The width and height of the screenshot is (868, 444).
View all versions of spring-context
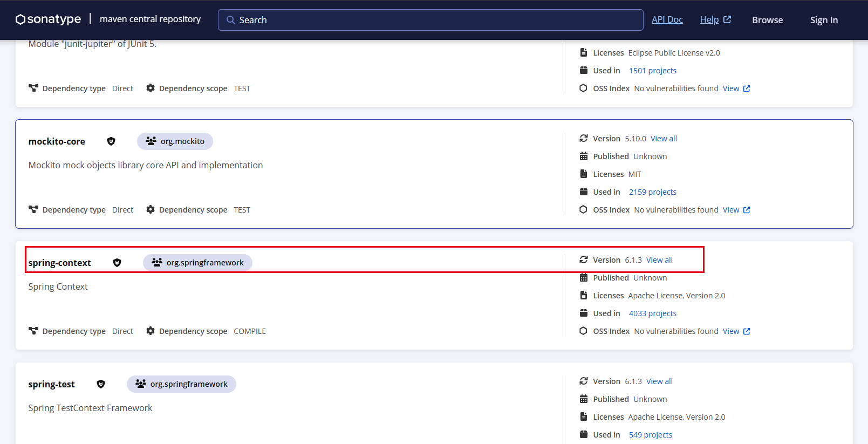coord(659,260)
